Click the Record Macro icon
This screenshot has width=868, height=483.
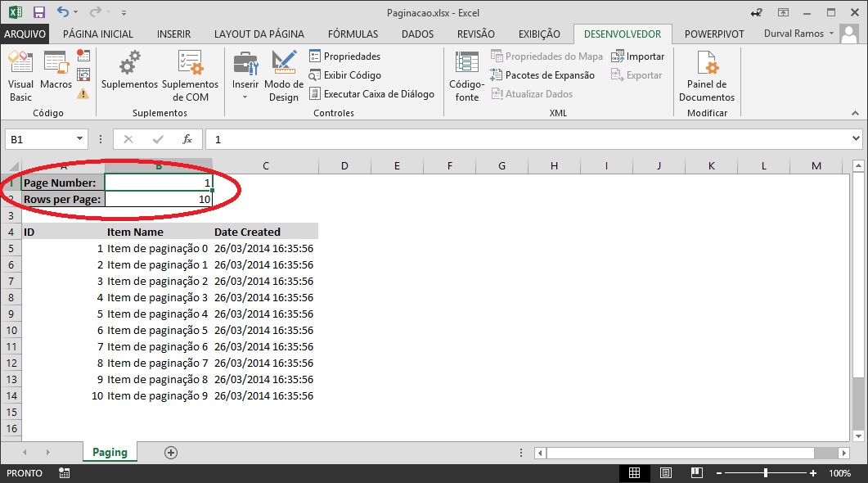(83, 56)
